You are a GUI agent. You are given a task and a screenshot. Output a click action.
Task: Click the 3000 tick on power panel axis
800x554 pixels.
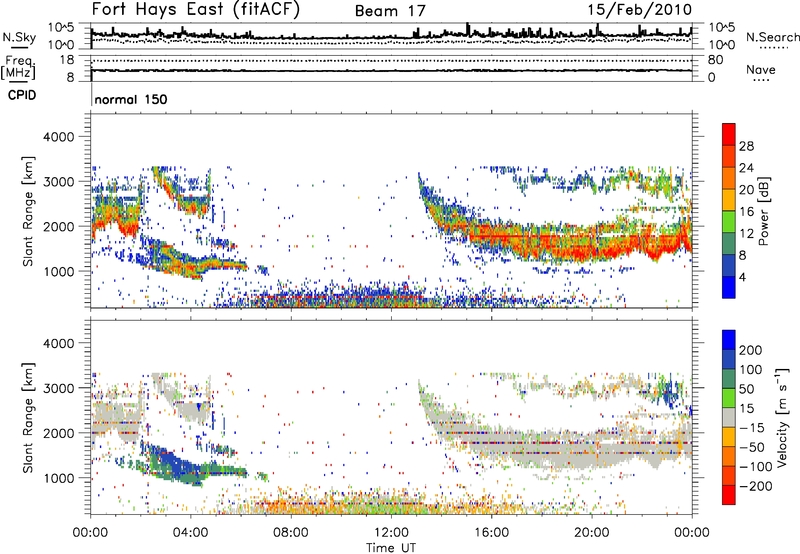[58, 182]
